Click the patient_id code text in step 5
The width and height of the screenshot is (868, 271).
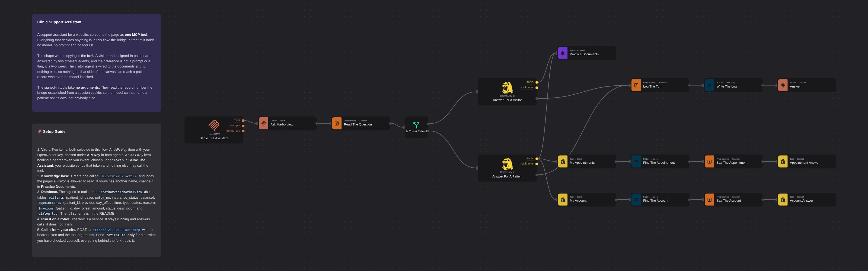tap(116, 235)
